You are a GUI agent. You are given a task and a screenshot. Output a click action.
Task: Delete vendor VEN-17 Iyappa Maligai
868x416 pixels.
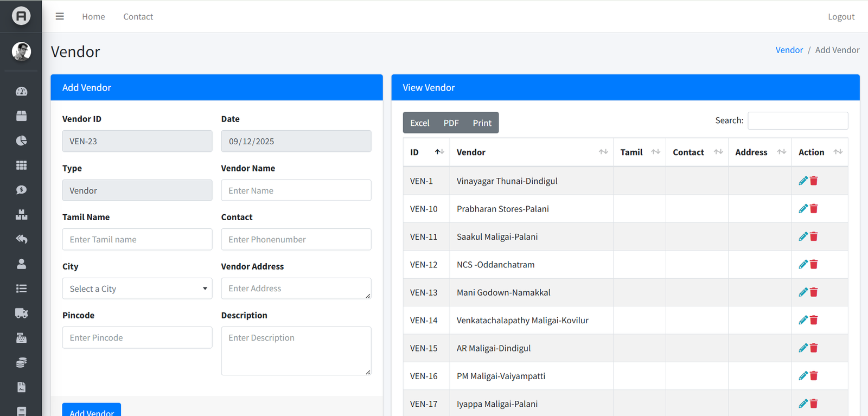pos(814,404)
